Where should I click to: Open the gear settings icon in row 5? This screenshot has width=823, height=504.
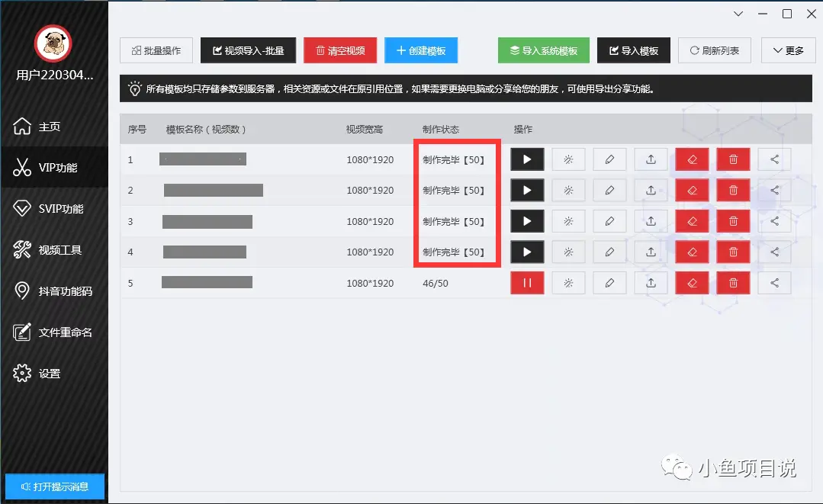pos(568,283)
